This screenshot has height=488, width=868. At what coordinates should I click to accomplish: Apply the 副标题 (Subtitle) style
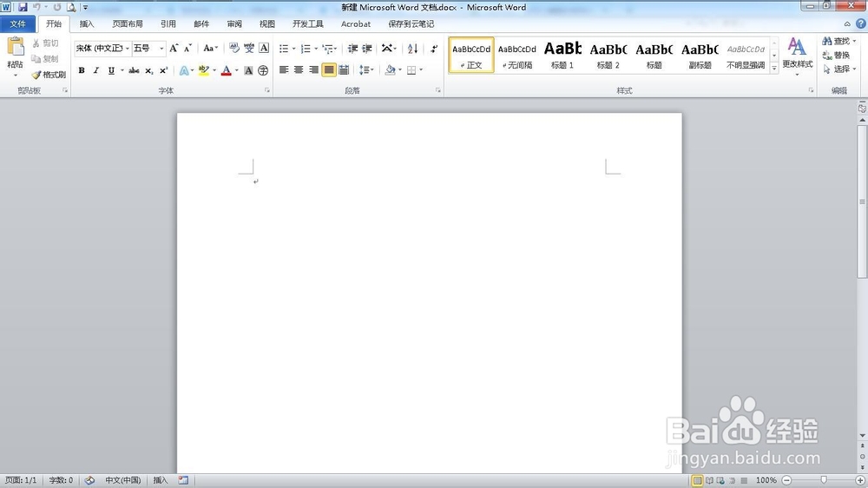click(x=700, y=55)
